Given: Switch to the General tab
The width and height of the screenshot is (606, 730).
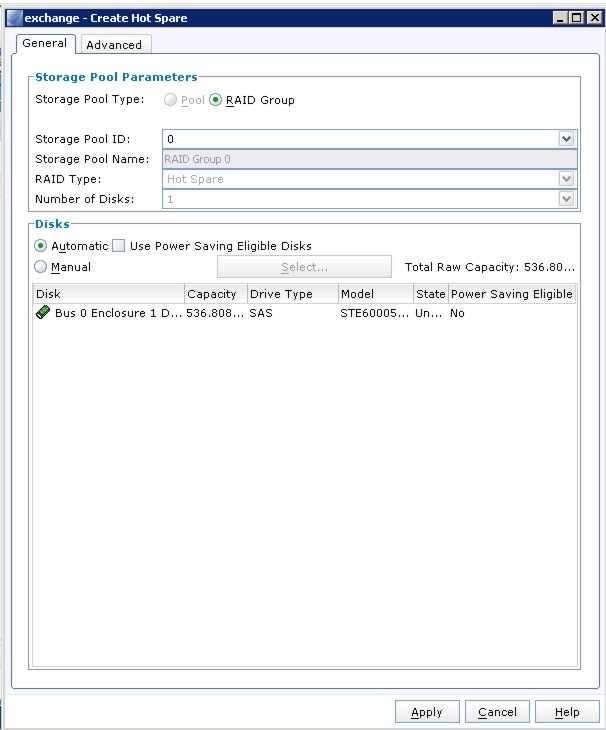Looking at the screenshot, I should click(45, 43).
